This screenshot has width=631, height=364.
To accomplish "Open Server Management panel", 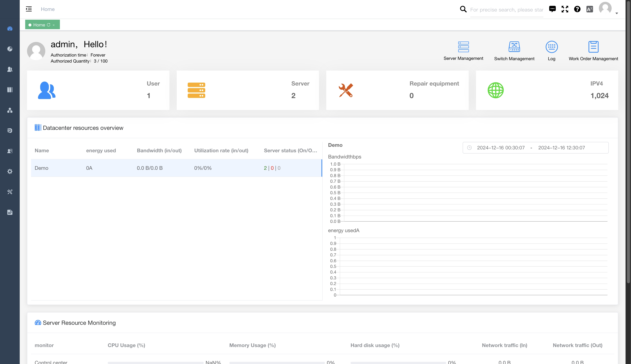I will pos(463,50).
